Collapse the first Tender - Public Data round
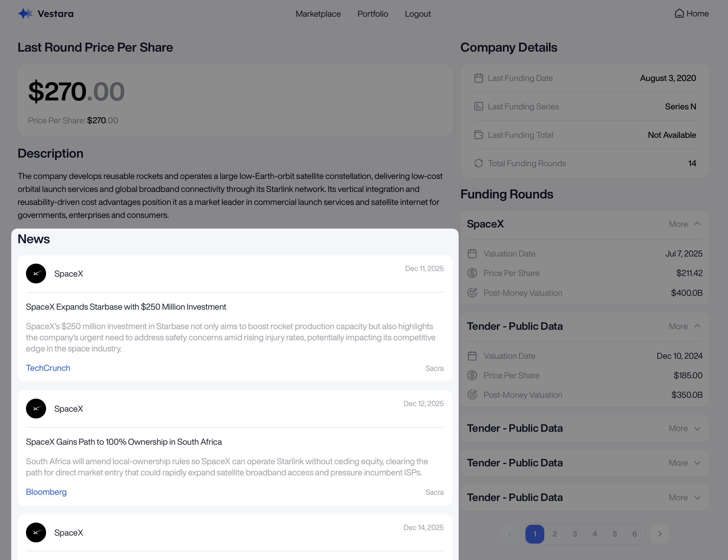This screenshot has height=560, width=728. [685, 326]
